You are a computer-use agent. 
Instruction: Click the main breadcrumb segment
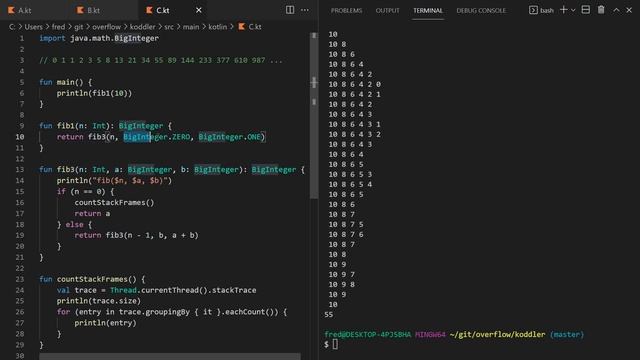pyautogui.click(x=191, y=27)
